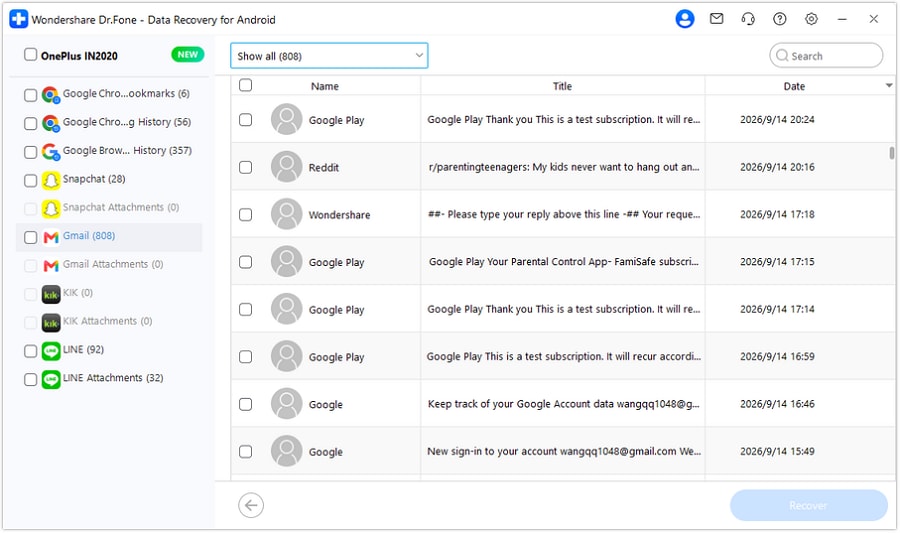Image resolution: width=900 pixels, height=533 pixels.
Task: Click the KIK app icon
Action: [x=51, y=294]
